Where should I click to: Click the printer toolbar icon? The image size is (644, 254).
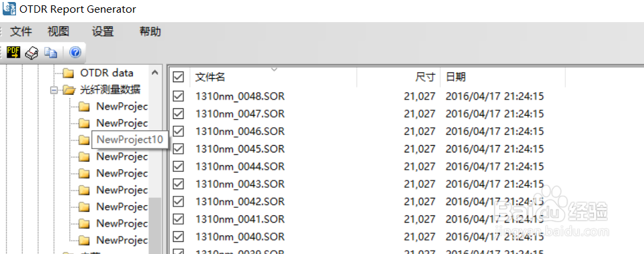[32, 53]
